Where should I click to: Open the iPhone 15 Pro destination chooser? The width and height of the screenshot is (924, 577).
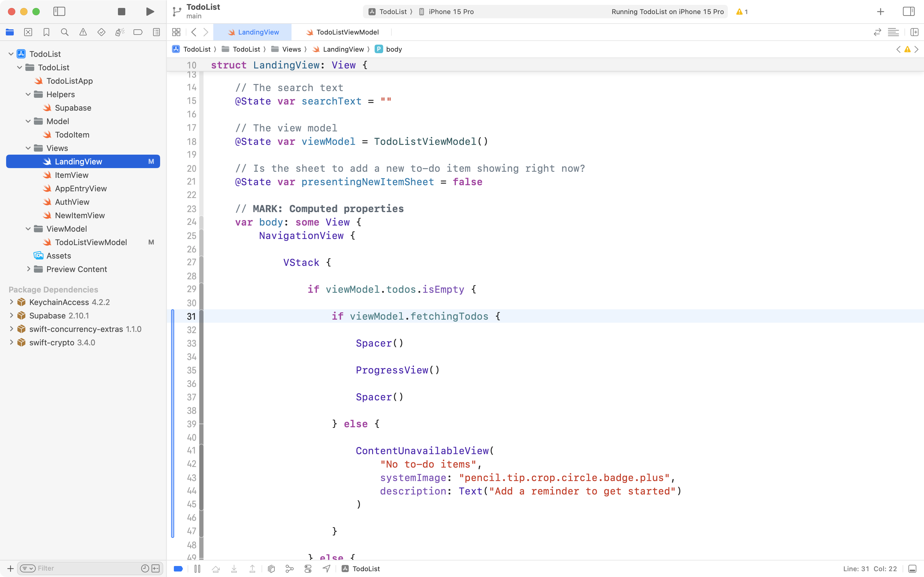click(x=450, y=11)
